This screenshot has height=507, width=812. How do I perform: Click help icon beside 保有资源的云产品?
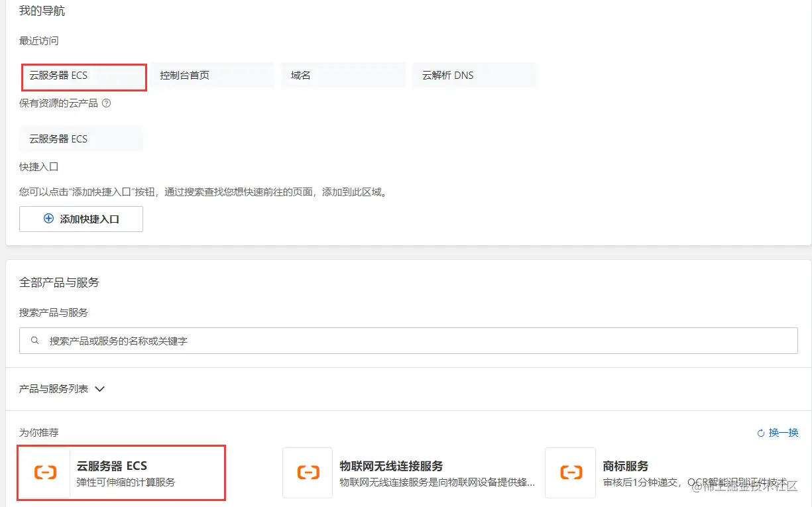click(106, 103)
